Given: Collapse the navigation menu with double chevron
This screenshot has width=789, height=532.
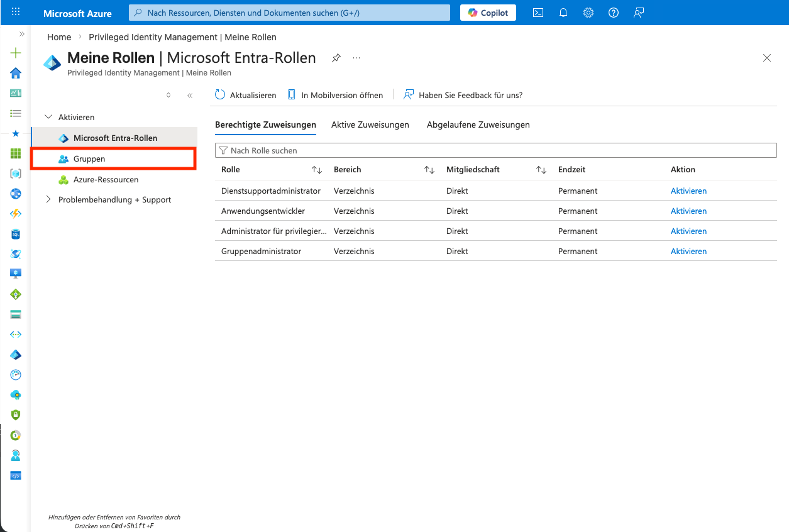Looking at the screenshot, I should pos(189,96).
